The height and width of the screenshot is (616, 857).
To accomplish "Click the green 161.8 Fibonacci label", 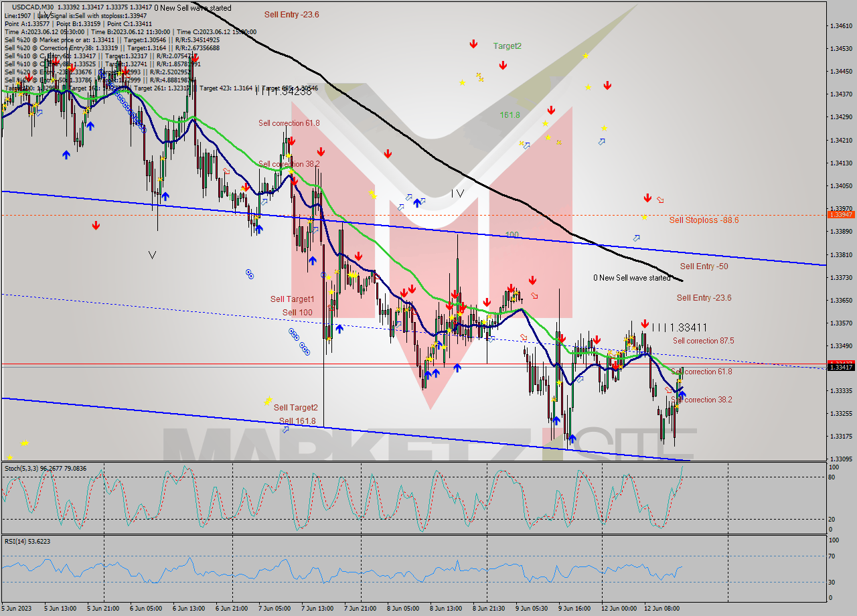I will [x=510, y=115].
